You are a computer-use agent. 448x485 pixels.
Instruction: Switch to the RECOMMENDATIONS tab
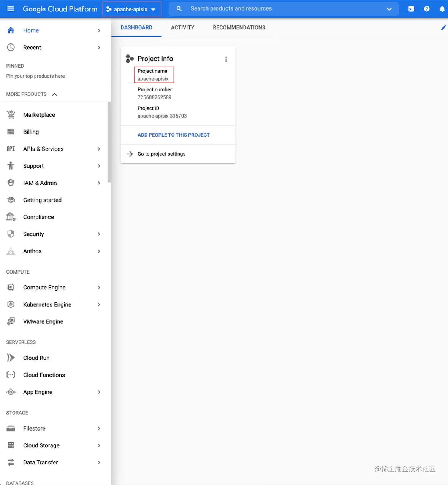tap(239, 27)
